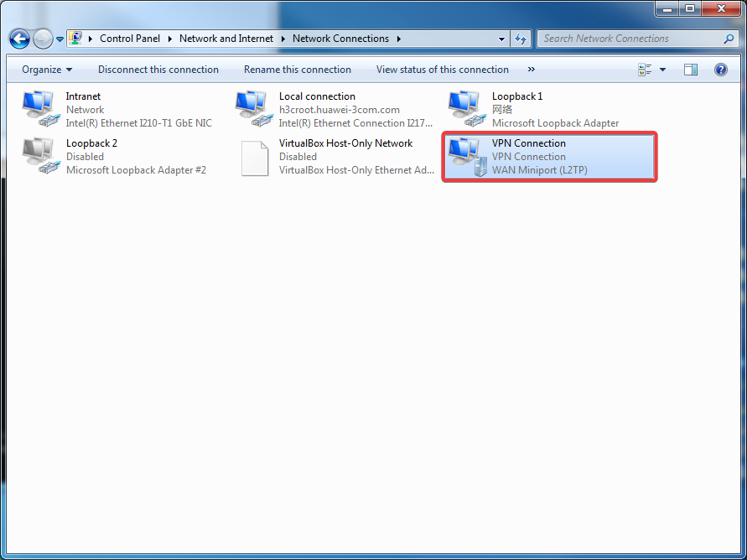Viewport: 747px width, 560px height.
Task: Open the recent pages dropdown arrow
Action: tap(60, 39)
